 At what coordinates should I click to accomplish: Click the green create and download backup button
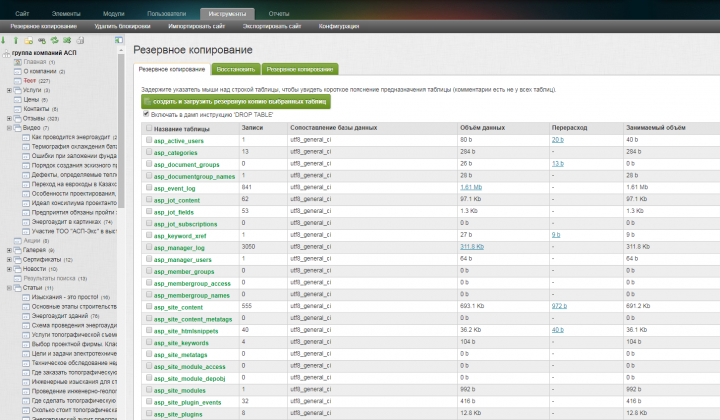[x=236, y=101]
